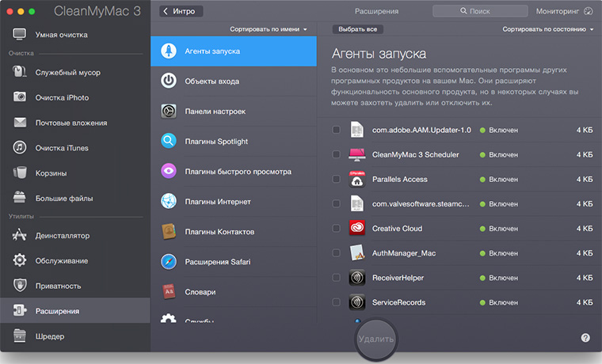Open Шредер section label
602x364 pixels.
[50, 336]
